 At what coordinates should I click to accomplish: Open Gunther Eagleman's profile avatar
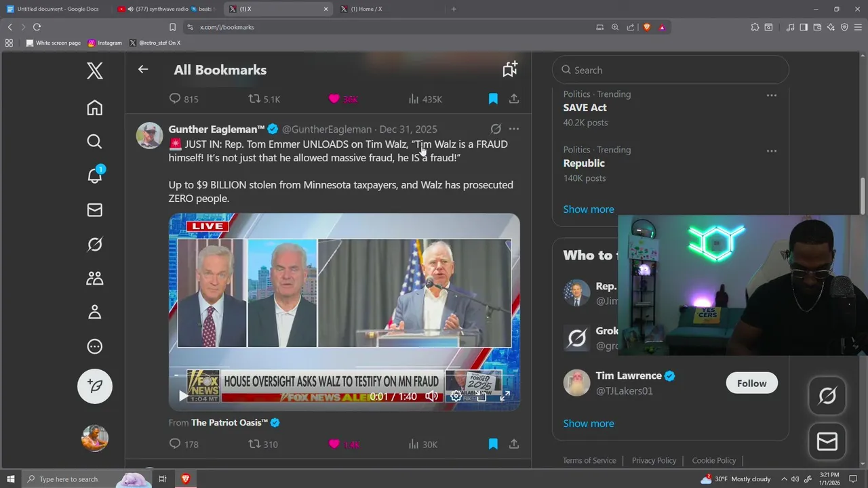pos(150,136)
